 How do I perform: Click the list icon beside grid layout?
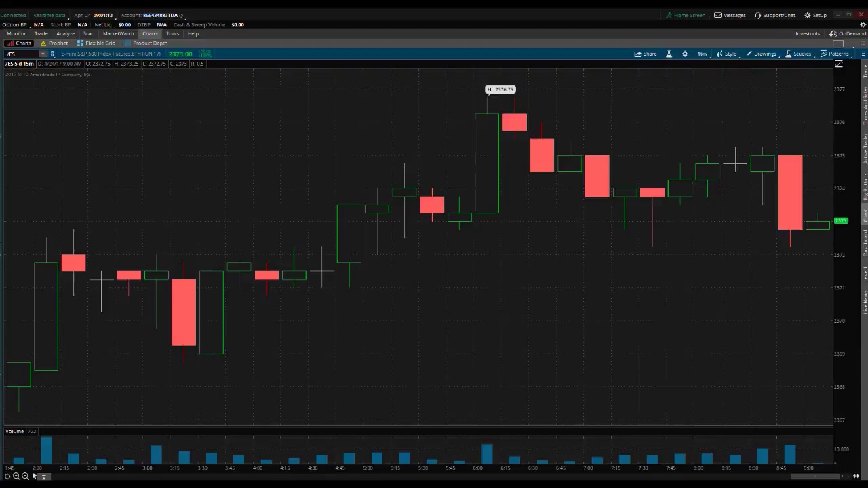click(862, 43)
